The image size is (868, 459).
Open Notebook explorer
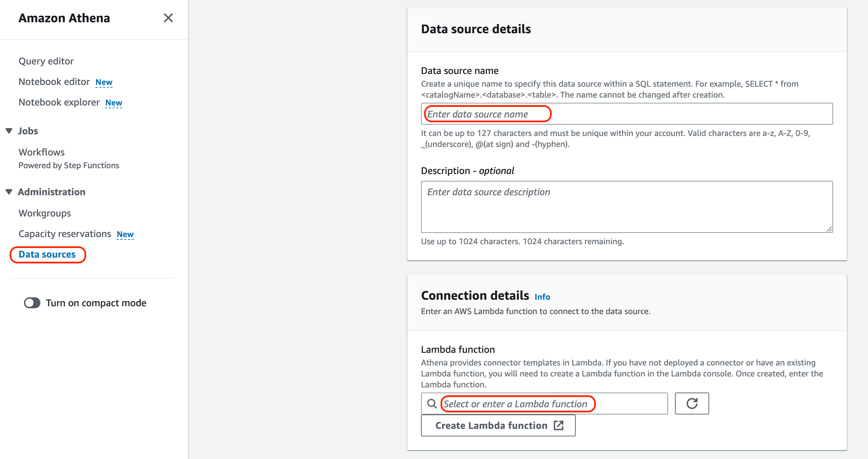point(59,102)
